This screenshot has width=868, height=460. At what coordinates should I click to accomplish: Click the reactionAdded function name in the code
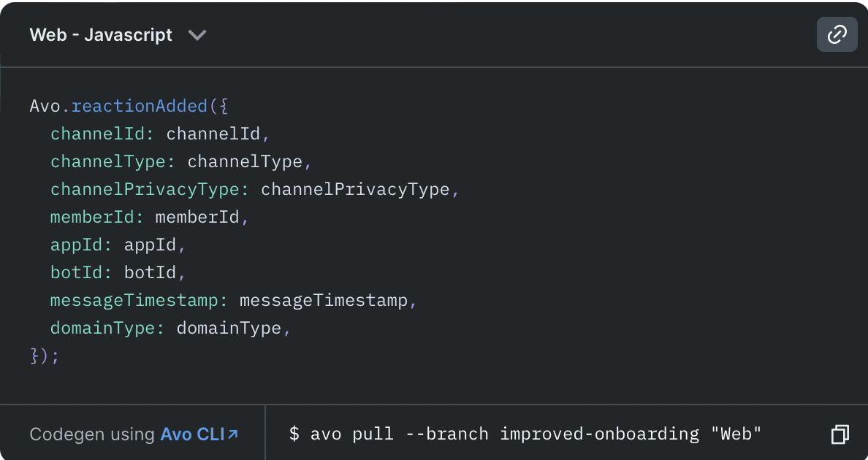pos(139,105)
